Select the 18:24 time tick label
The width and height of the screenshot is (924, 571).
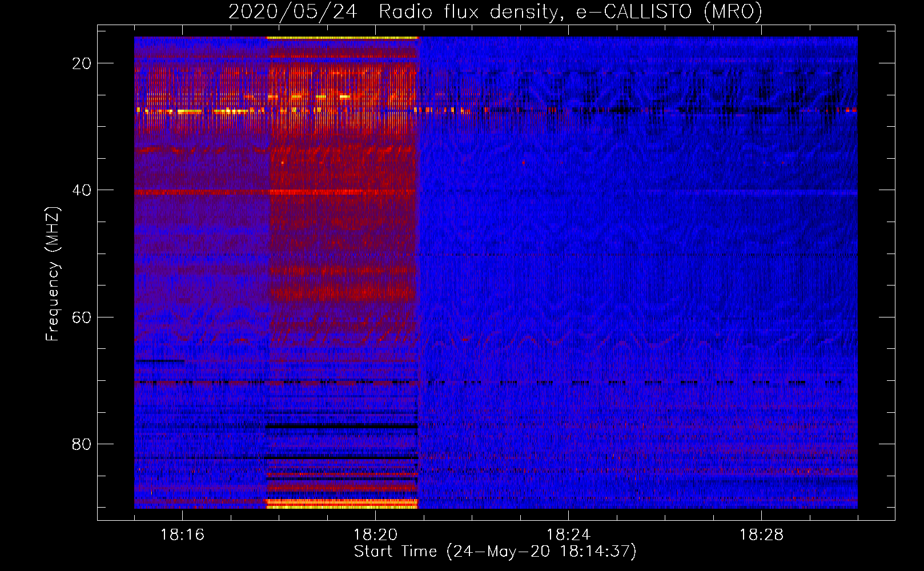tap(568, 535)
